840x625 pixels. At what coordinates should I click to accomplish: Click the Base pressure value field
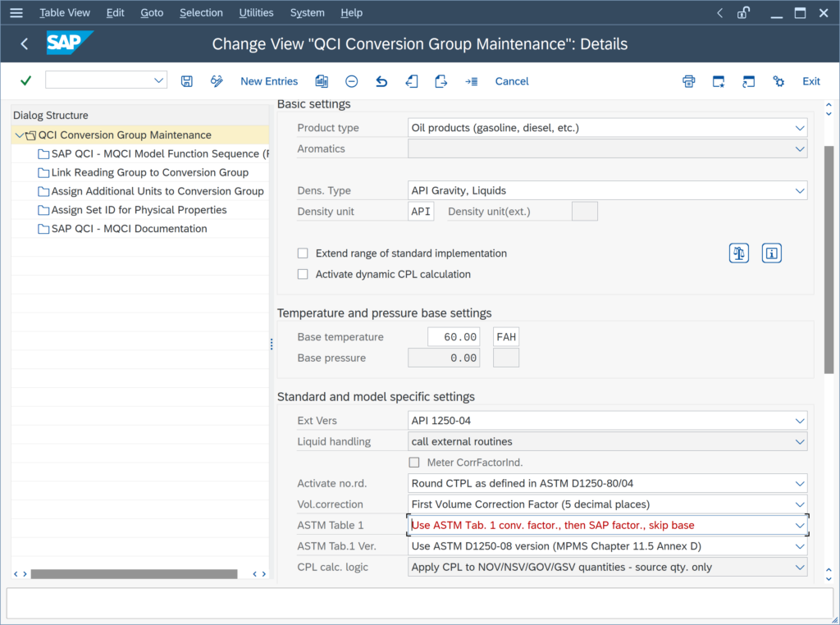point(444,358)
